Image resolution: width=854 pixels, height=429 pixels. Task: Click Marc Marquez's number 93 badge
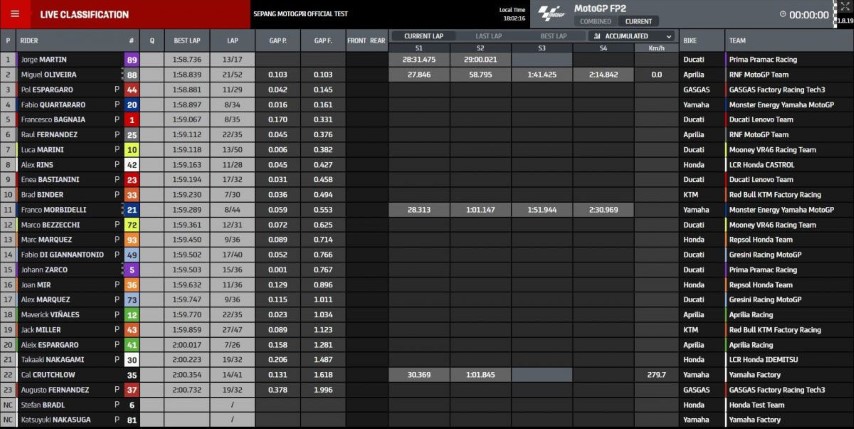(131, 240)
